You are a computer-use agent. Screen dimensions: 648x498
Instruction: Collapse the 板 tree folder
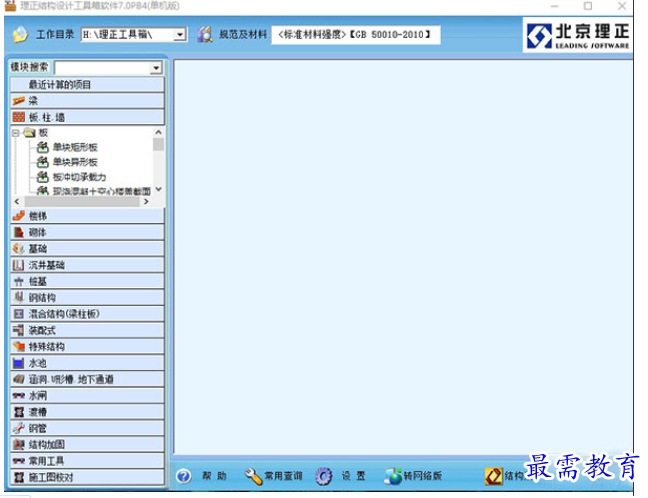point(16,133)
